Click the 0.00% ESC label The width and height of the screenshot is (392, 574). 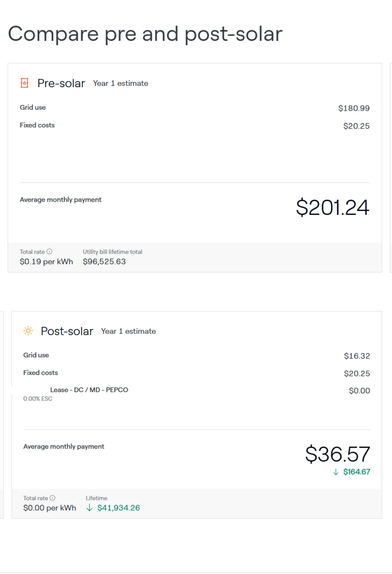(x=38, y=399)
